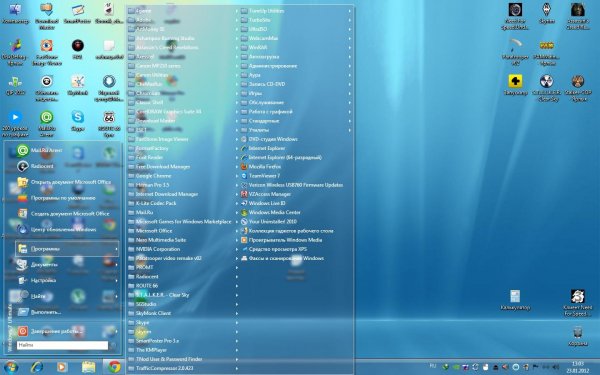The image size is (600, 375).
Task: Open Windows Media Center entry
Action: 271,212
